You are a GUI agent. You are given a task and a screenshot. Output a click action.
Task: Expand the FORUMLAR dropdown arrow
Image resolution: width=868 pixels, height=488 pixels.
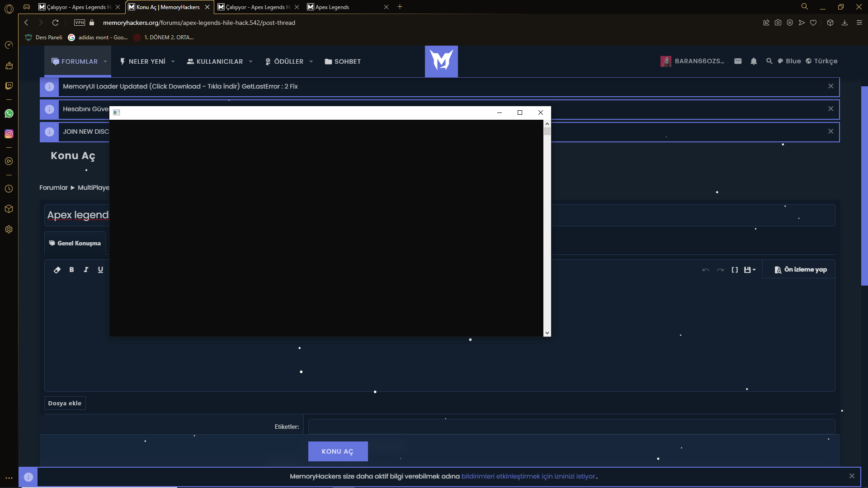(x=105, y=61)
